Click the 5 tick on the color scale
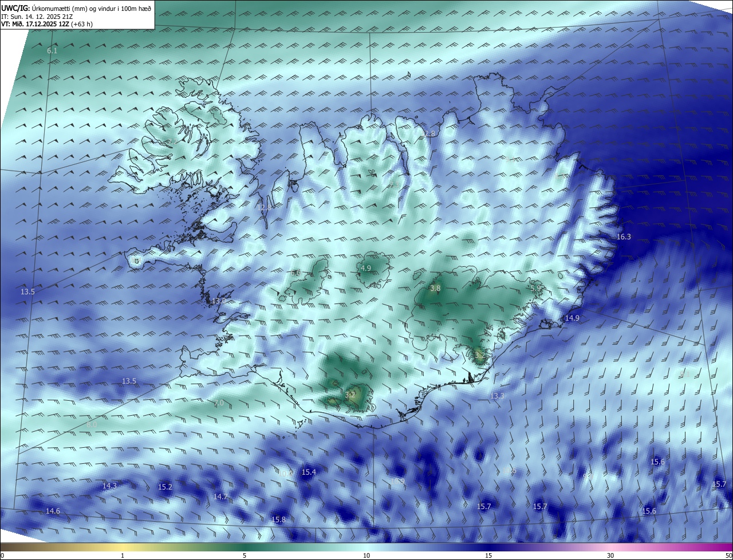Image resolution: width=733 pixels, height=560 pixels. pyautogui.click(x=245, y=556)
